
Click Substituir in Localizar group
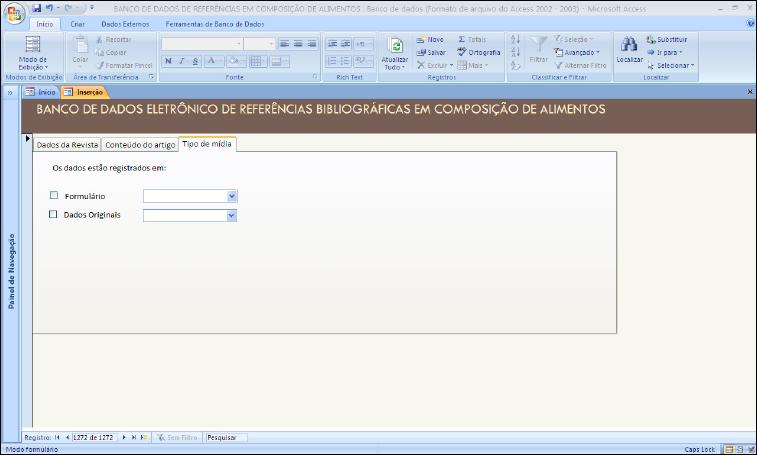[667, 40]
